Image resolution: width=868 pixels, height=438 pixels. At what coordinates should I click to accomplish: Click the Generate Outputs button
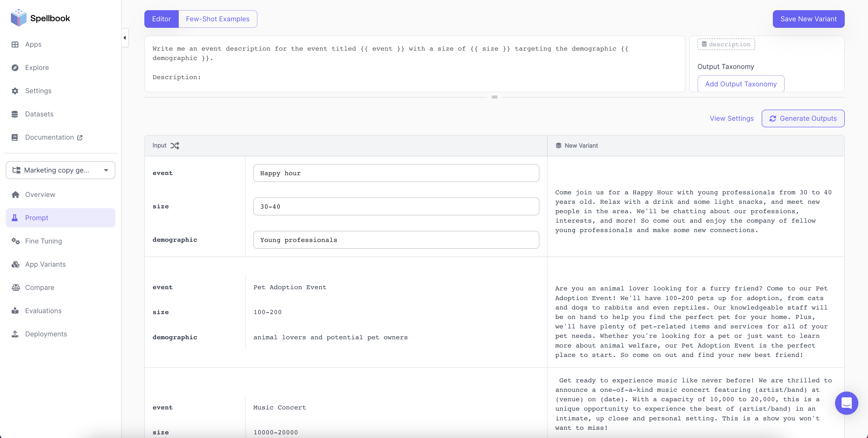pos(803,119)
